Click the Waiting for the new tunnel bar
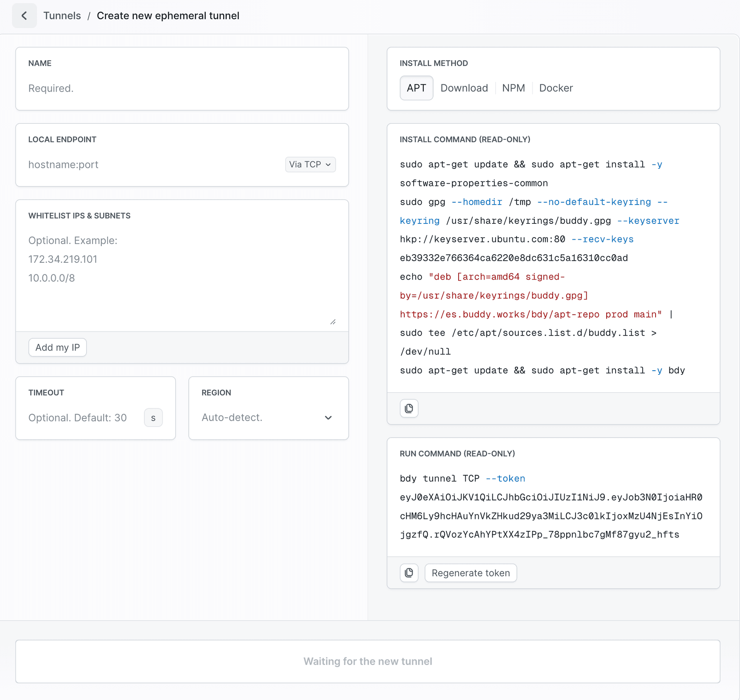The image size is (740, 700). click(368, 661)
